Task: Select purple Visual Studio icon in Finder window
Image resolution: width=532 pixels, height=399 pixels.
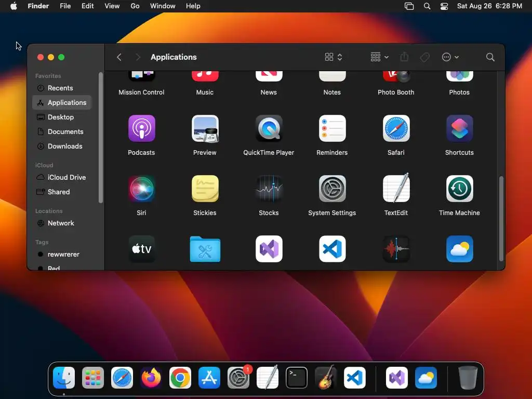Action: pos(269,249)
